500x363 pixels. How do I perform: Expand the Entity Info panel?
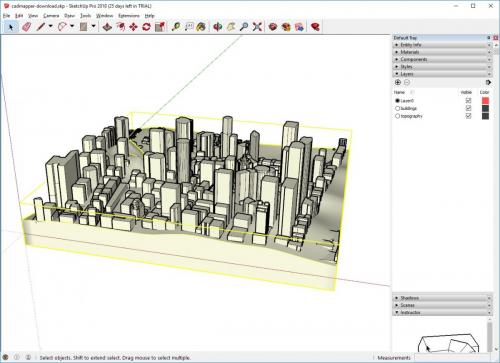(442, 45)
